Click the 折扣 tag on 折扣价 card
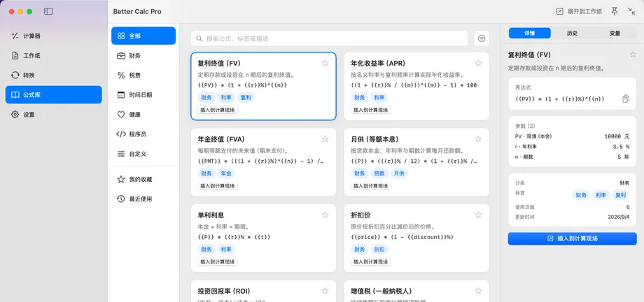The width and height of the screenshot is (644, 302). coord(379,250)
